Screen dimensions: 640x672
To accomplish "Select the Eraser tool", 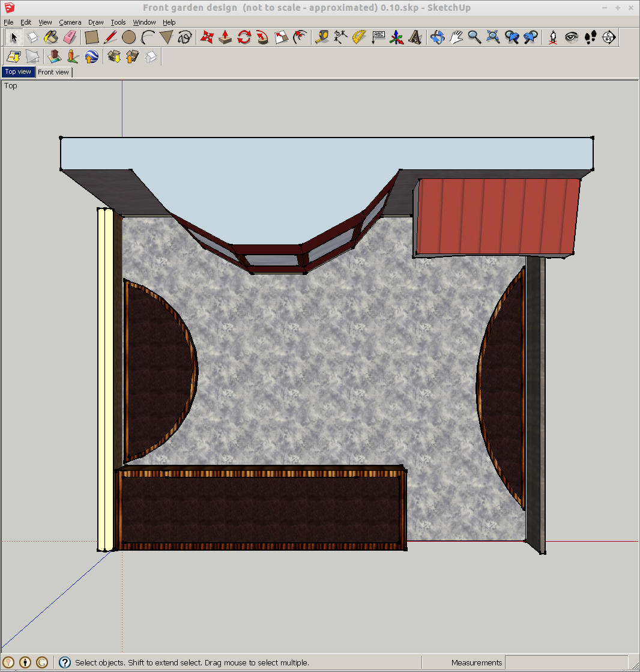I will pyautogui.click(x=70, y=37).
